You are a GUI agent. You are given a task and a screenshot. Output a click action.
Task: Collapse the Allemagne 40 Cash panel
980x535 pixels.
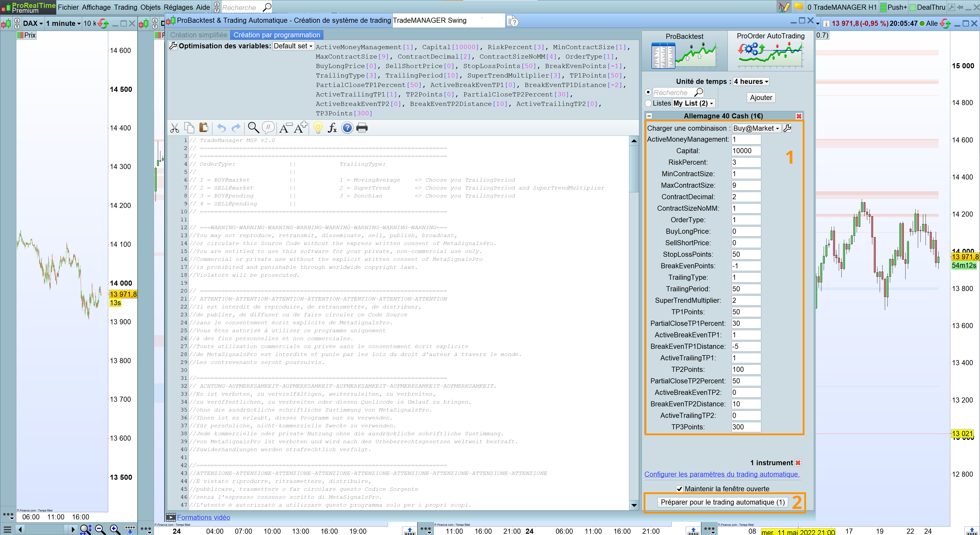pyautogui.click(x=649, y=116)
